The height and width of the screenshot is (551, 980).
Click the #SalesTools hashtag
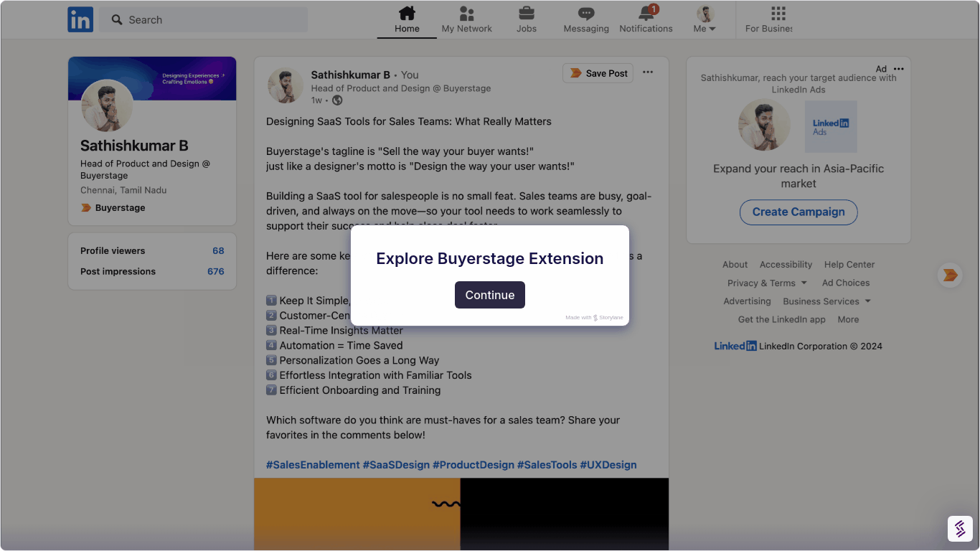click(547, 465)
